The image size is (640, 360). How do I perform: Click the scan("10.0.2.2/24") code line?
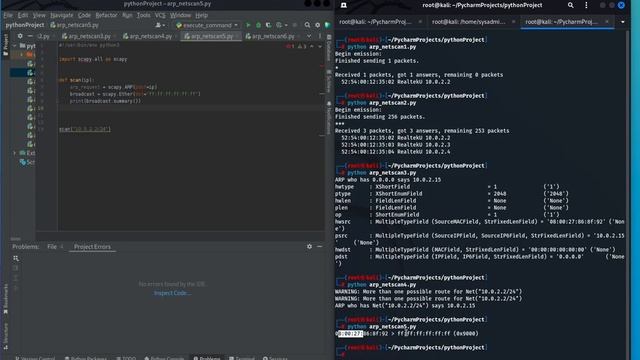[x=84, y=129]
